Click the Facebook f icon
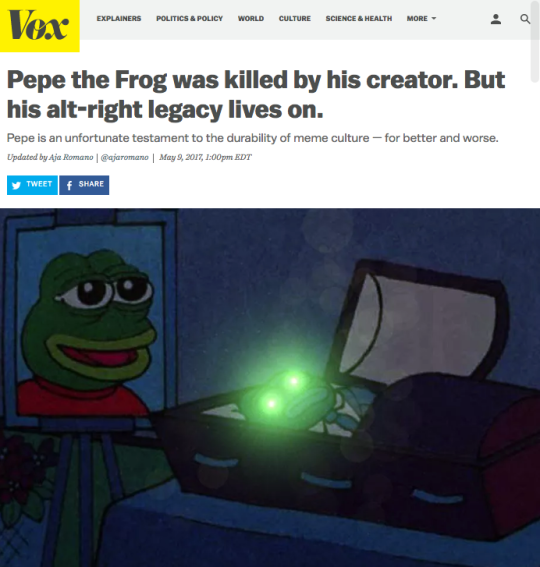Screen dimensions: 540x567 point(69,186)
